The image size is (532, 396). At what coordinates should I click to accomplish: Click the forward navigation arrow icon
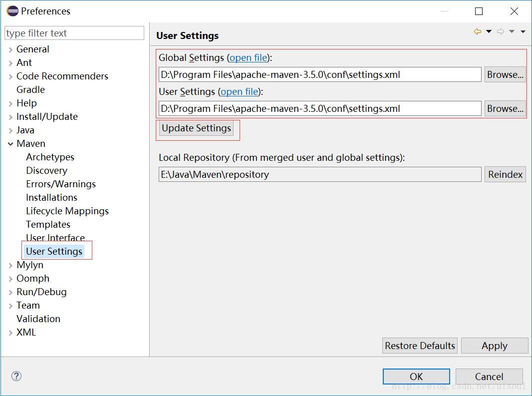(501, 31)
